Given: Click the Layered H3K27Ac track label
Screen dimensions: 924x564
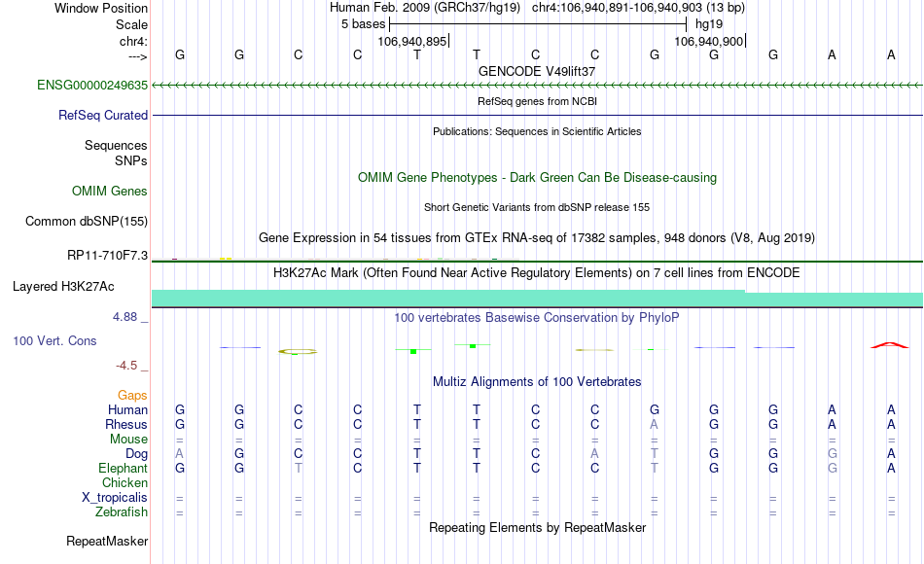Looking at the screenshot, I should (63, 287).
